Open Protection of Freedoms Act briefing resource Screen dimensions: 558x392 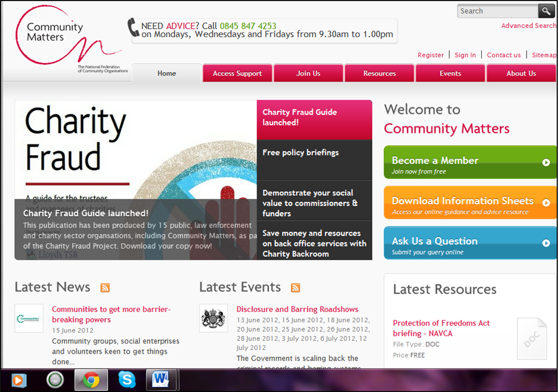coord(441,328)
